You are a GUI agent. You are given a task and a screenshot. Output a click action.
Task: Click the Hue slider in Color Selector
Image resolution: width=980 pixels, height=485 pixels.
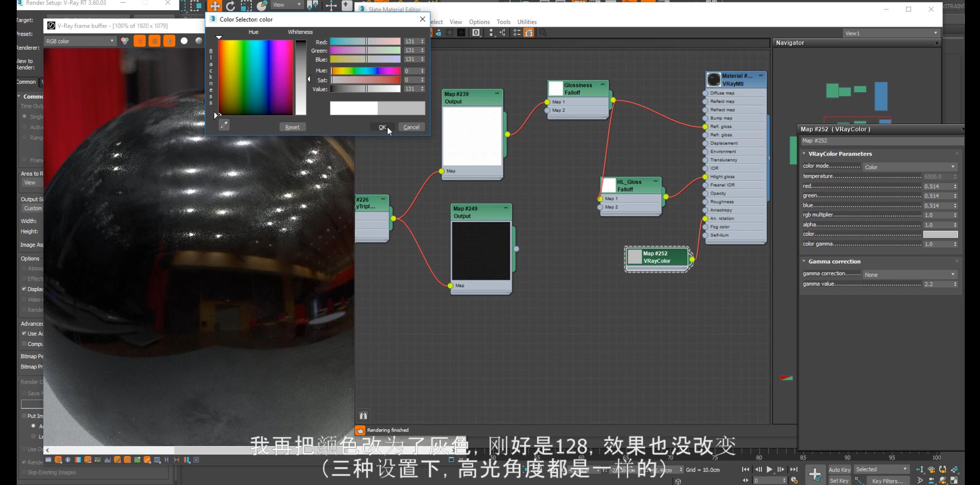365,71
